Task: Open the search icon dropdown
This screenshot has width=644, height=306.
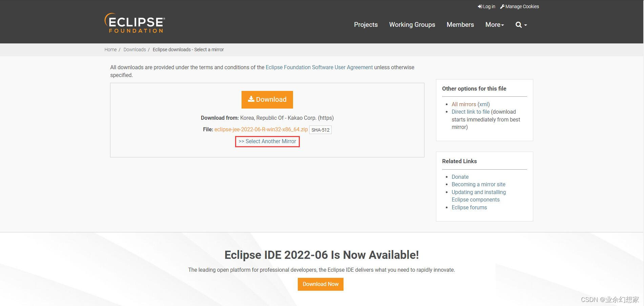Action: (x=521, y=25)
